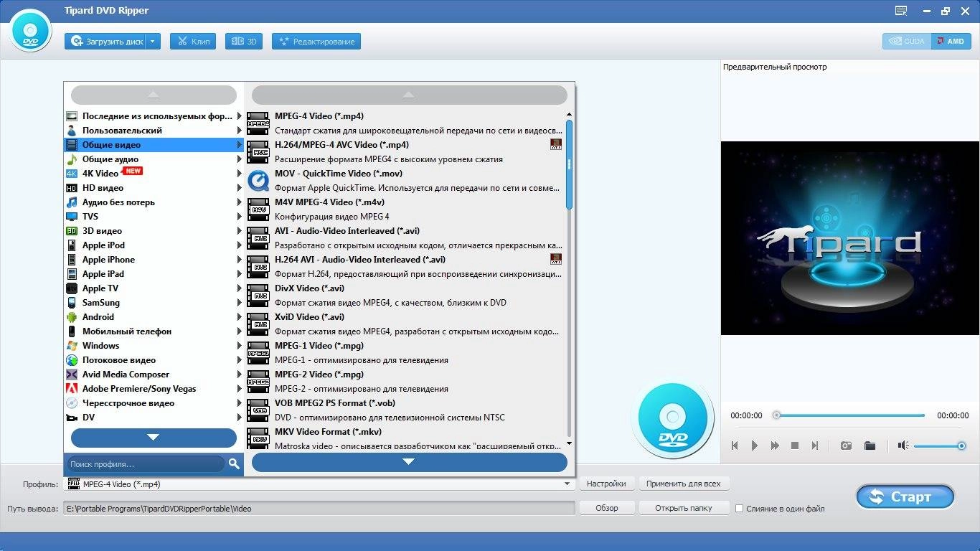Select the '3D видео' category
The image size is (980, 551).
[154, 231]
